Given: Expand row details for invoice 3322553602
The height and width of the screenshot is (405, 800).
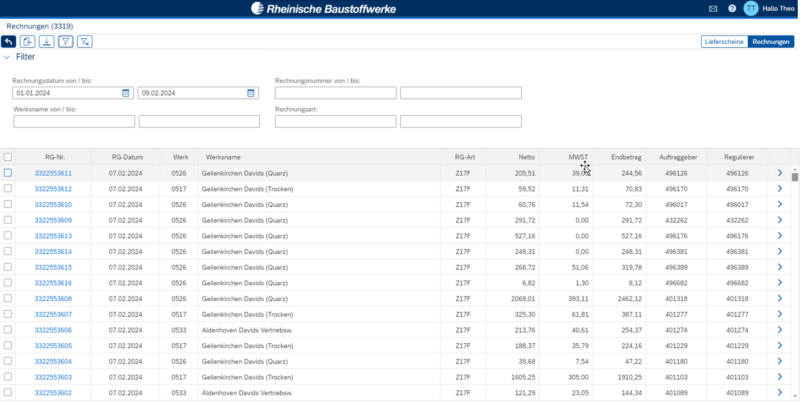Looking at the screenshot, I should click(x=780, y=392).
